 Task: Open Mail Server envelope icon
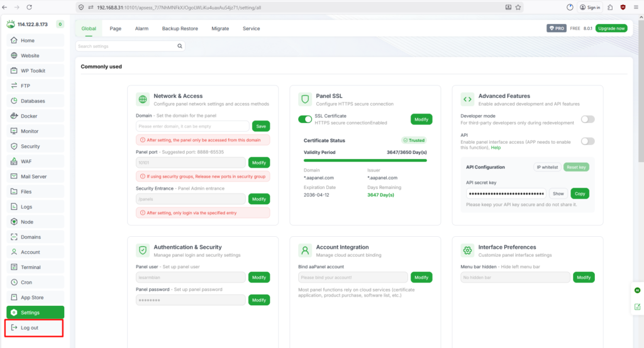click(x=14, y=177)
